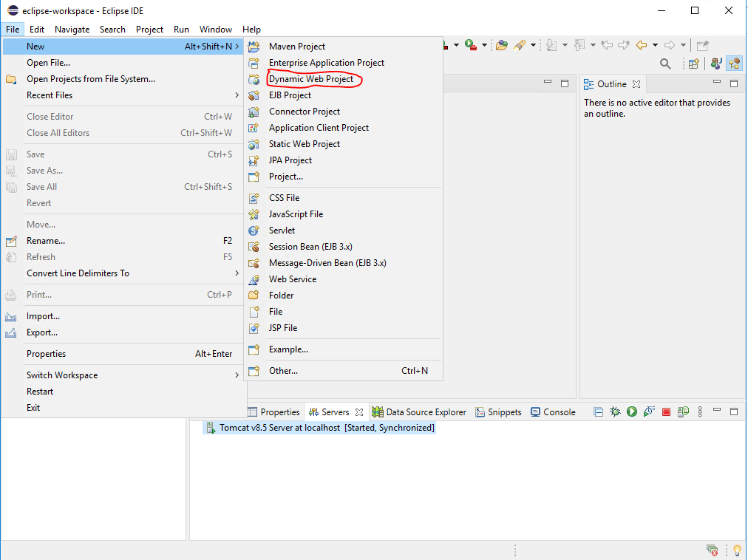748x560 pixels.
Task: Choose Import from the File menu
Action: pyautogui.click(x=43, y=315)
